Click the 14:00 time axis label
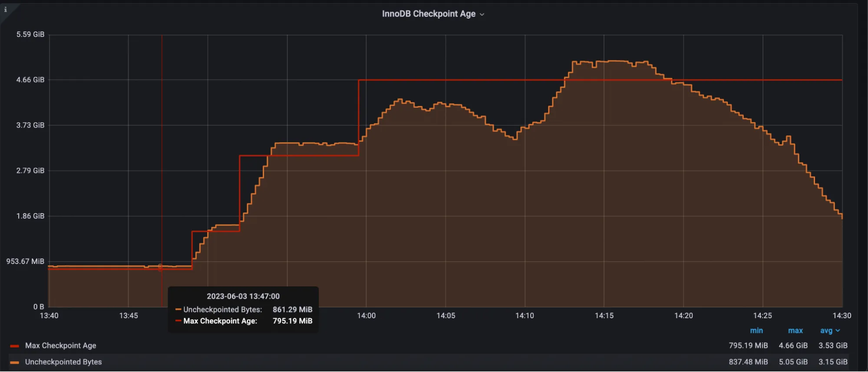Image resolution: width=868 pixels, height=372 pixels. tap(366, 316)
